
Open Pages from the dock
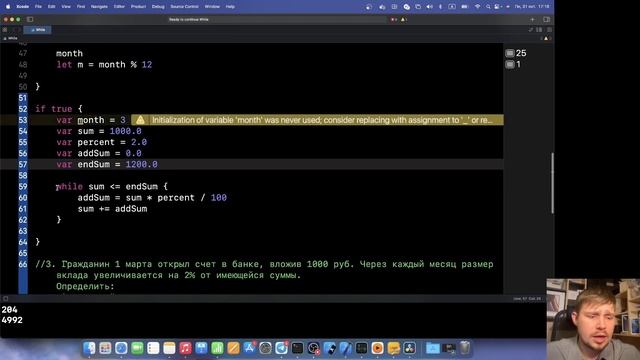[x=233, y=348]
